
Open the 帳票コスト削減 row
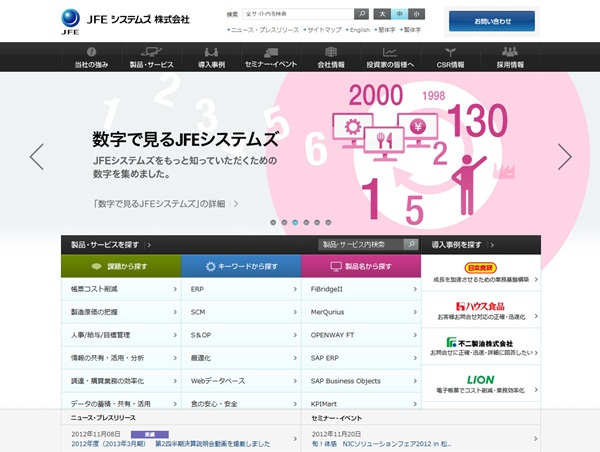click(x=121, y=289)
